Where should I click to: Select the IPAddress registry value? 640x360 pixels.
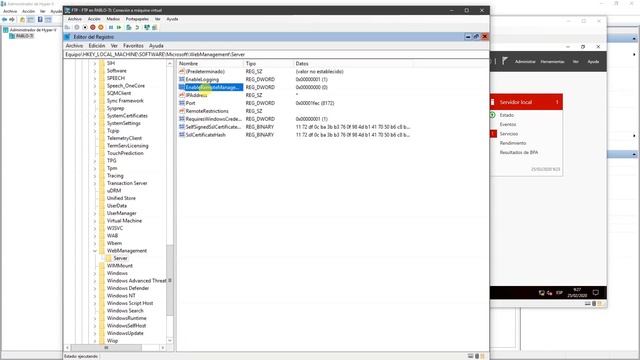tap(196, 95)
